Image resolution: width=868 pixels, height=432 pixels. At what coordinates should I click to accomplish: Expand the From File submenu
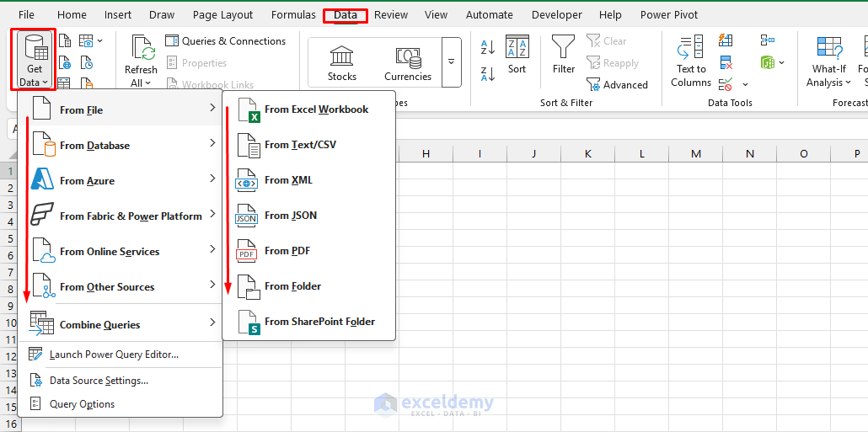pyautogui.click(x=121, y=109)
